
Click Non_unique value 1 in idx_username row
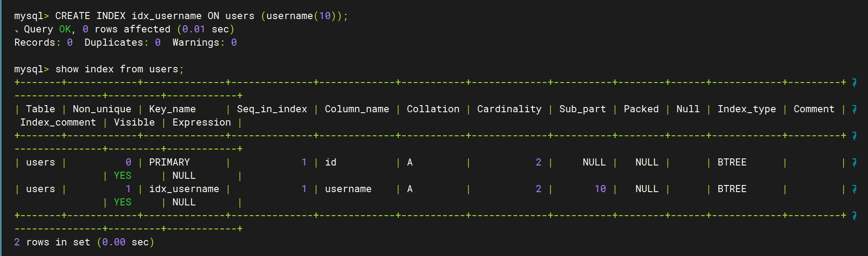coord(128,189)
